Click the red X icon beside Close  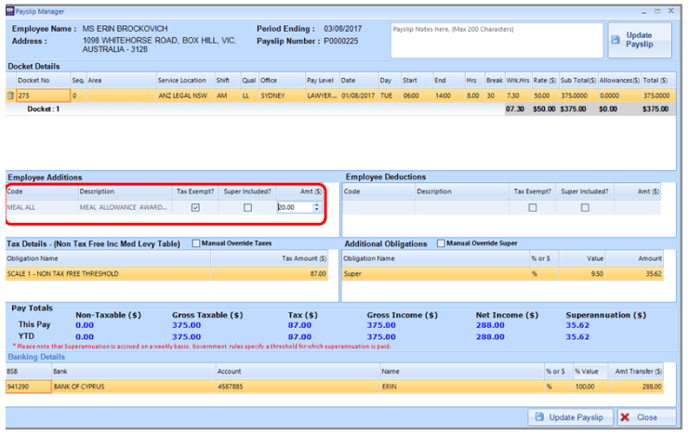coord(625,417)
